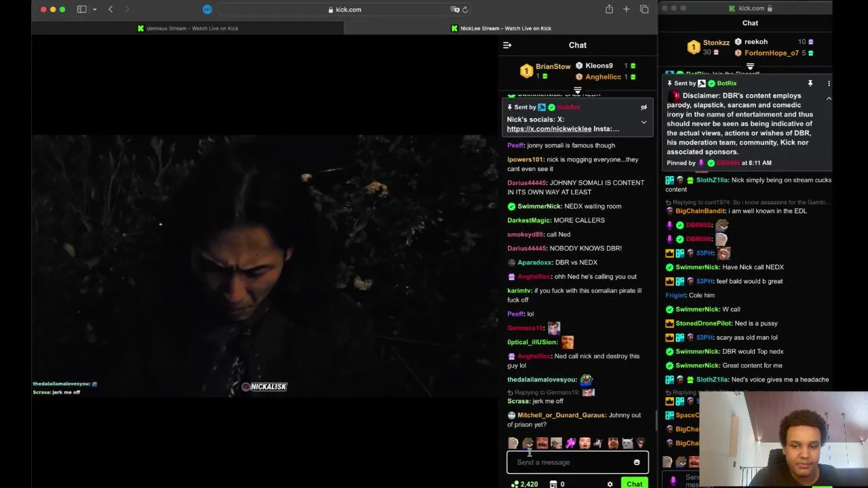Image resolution: width=868 pixels, height=488 pixels.
Task: Pick the laughing red-face quick emote
Action: 542,443
